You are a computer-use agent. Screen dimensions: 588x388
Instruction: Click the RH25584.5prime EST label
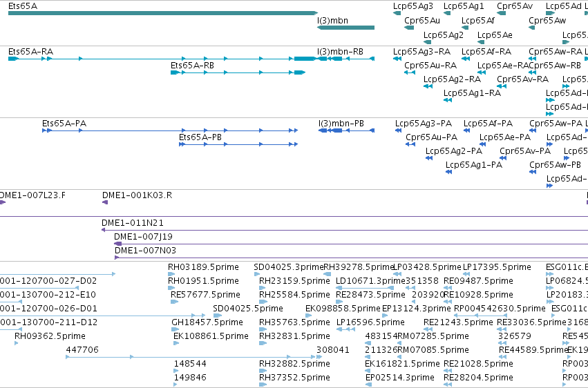295,295
